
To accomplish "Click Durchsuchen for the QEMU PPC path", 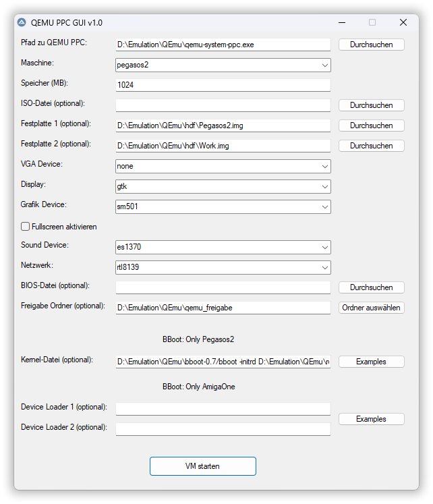I will tap(371, 45).
